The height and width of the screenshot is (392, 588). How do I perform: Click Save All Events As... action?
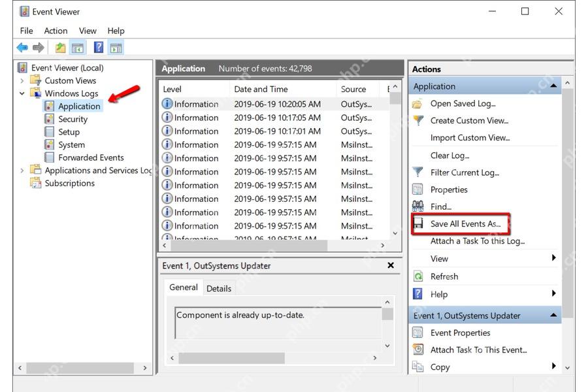466,223
